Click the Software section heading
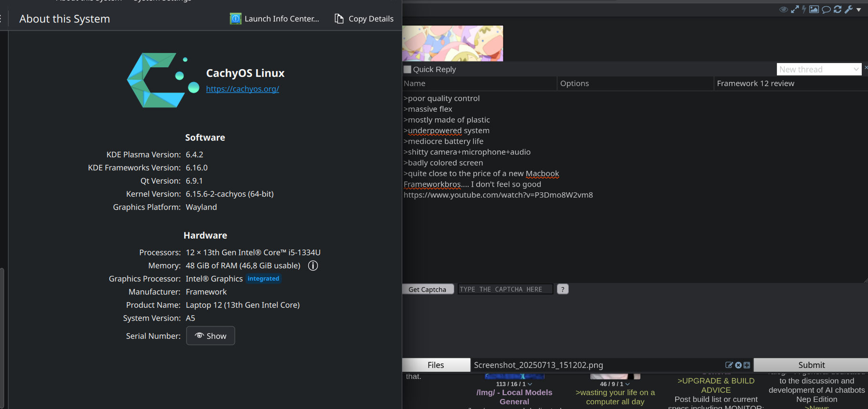 point(205,137)
